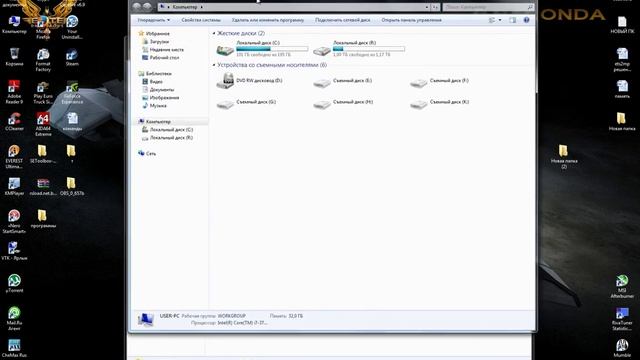This screenshot has width=640, height=360.
Task: Expand the breadcrumb arrow after Компьютер
Action: [202, 7]
